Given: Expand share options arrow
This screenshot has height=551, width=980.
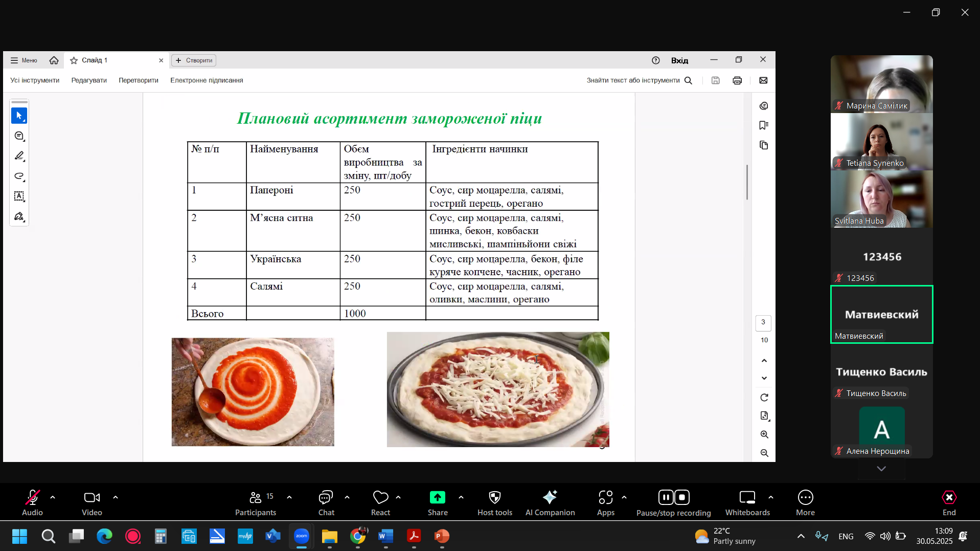Looking at the screenshot, I should 461,497.
